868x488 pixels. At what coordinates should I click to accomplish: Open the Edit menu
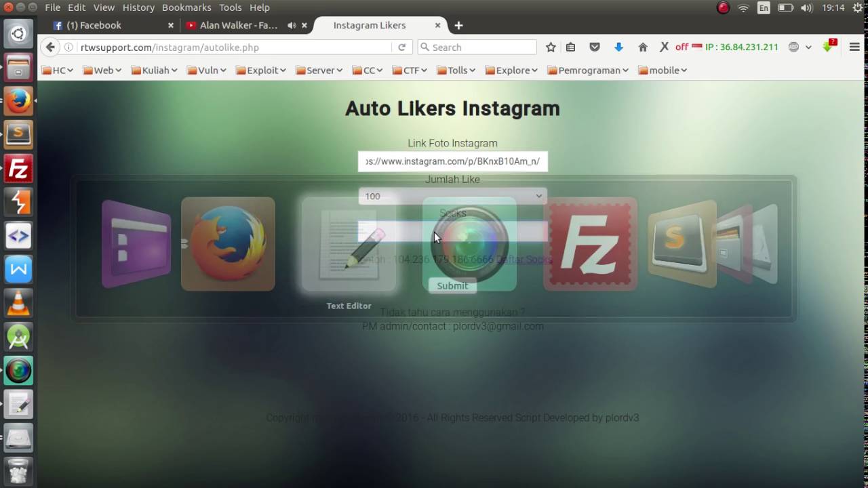pos(77,7)
